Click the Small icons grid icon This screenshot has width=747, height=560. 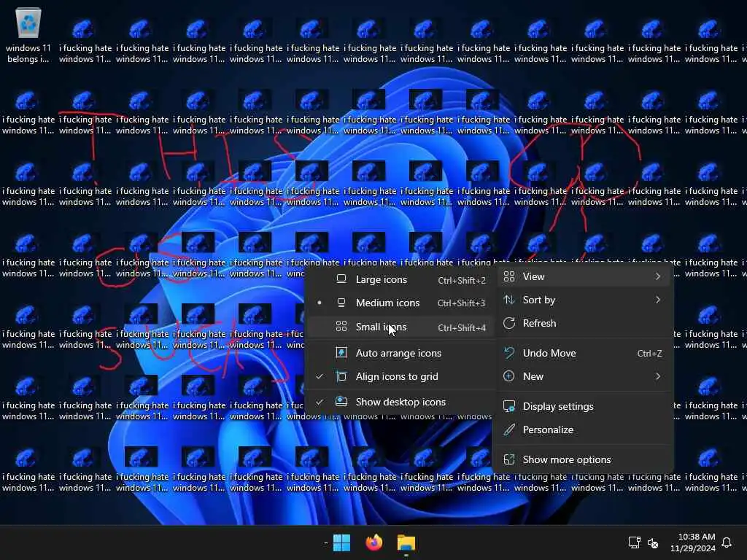341,326
